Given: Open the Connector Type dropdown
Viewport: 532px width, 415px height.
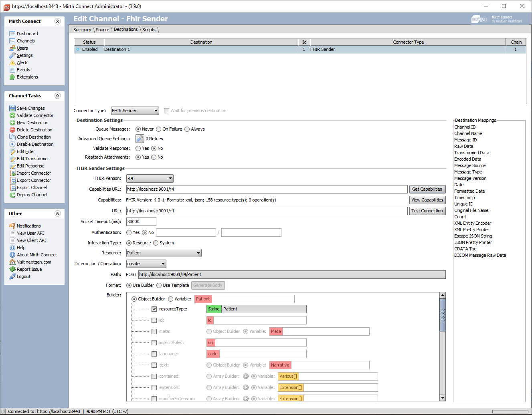Looking at the screenshot, I should pyautogui.click(x=135, y=111).
